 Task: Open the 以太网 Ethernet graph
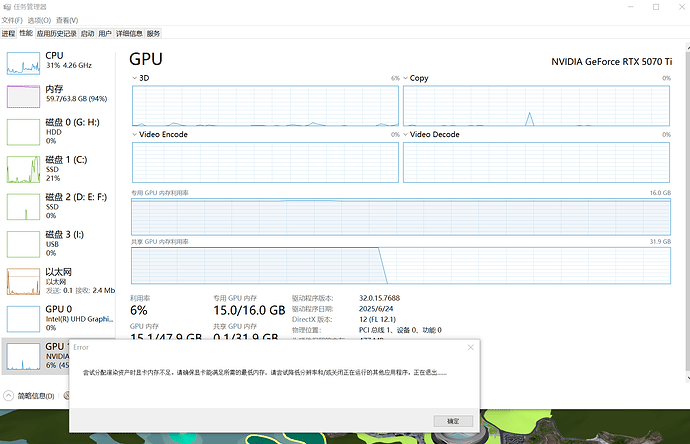pyautogui.click(x=22, y=281)
